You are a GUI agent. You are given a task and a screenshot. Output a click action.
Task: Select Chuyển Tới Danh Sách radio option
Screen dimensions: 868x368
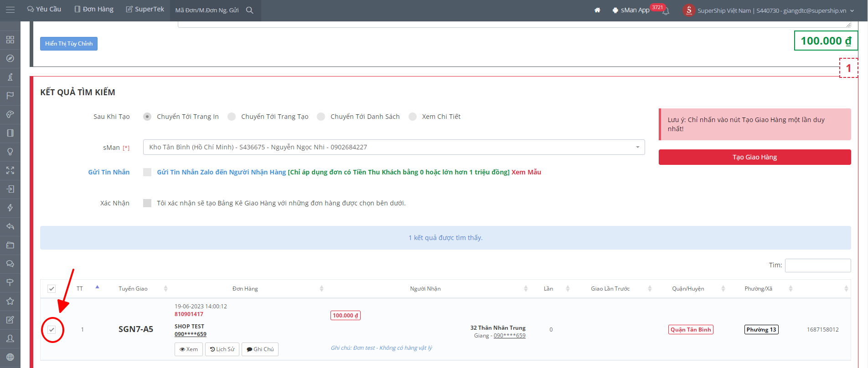(x=321, y=117)
